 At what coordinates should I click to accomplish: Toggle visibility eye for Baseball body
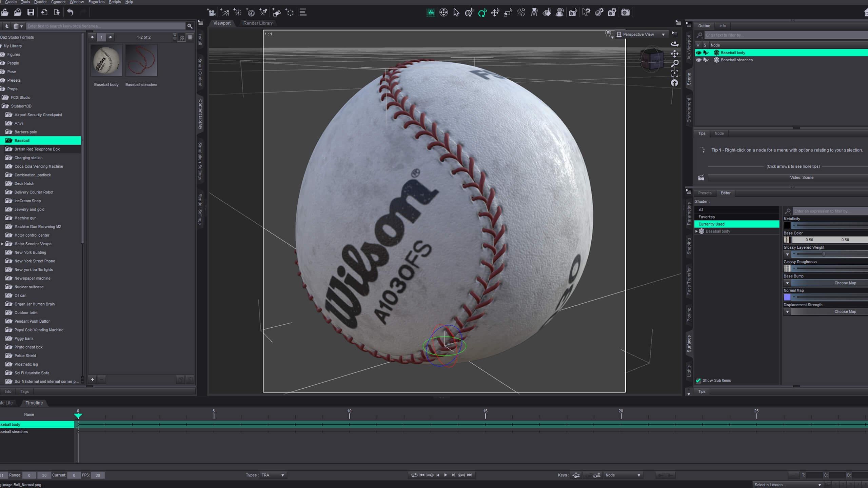tap(699, 53)
